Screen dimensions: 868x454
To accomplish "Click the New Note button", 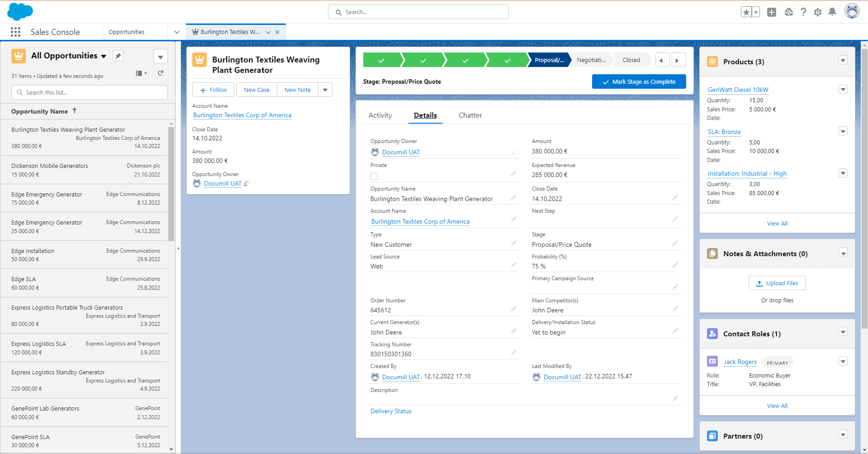I will [x=298, y=90].
